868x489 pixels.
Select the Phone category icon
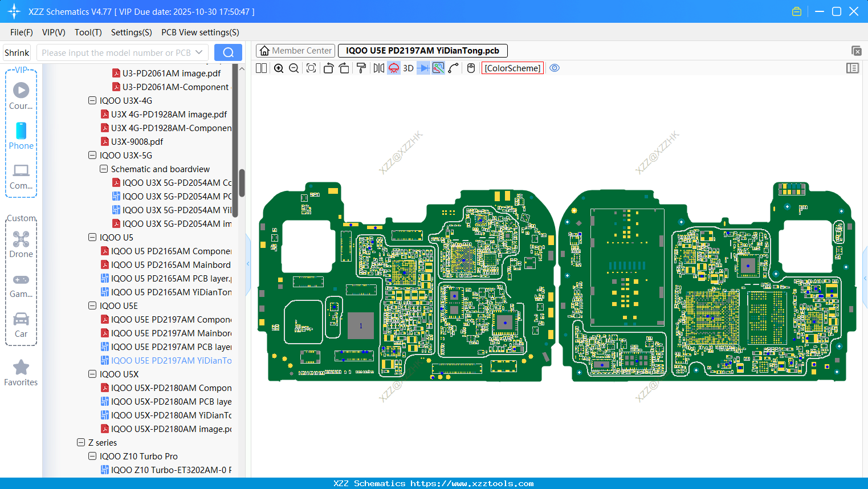21,136
